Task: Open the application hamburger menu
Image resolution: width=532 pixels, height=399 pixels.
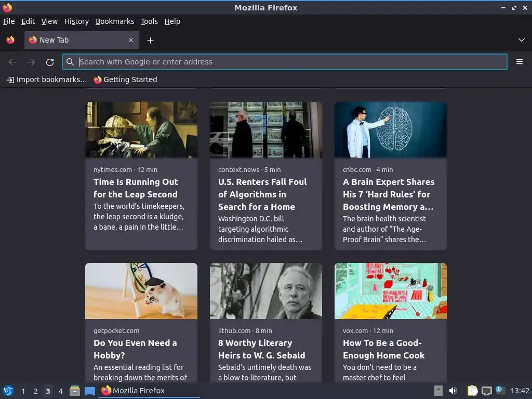Action: tap(520, 62)
